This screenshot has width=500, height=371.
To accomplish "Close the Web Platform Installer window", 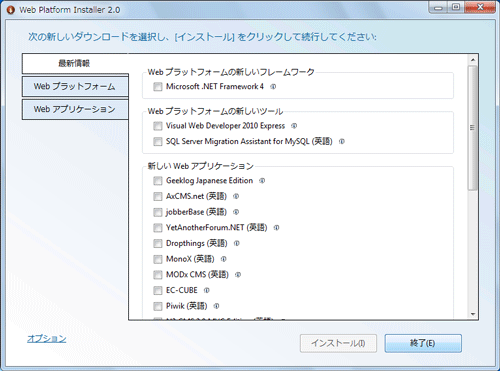I will click(480, 7).
